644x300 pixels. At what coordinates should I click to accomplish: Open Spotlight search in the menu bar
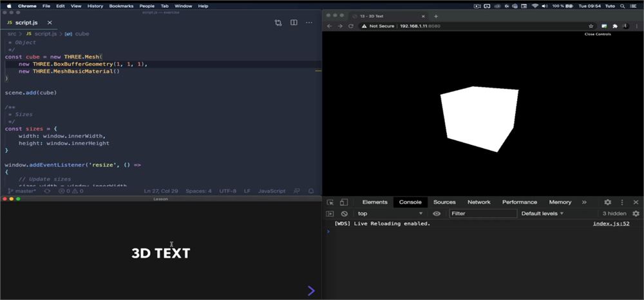tap(623, 6)
